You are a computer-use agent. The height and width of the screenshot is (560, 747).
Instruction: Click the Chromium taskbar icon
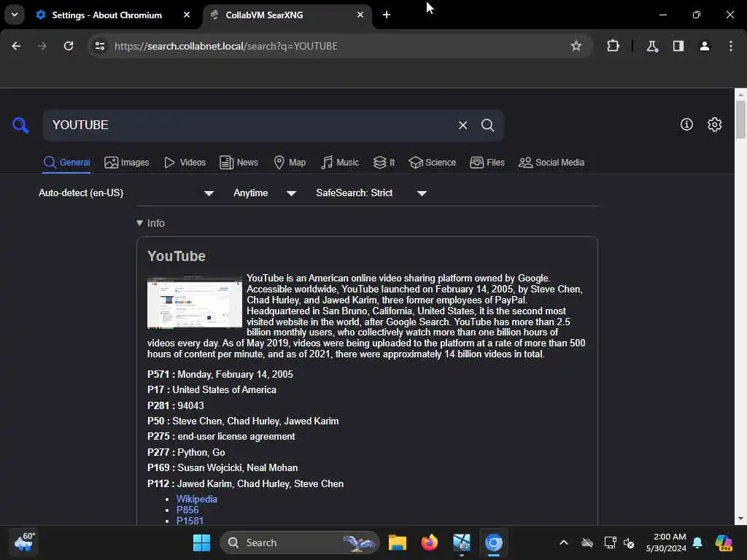[x=494, y=542]
